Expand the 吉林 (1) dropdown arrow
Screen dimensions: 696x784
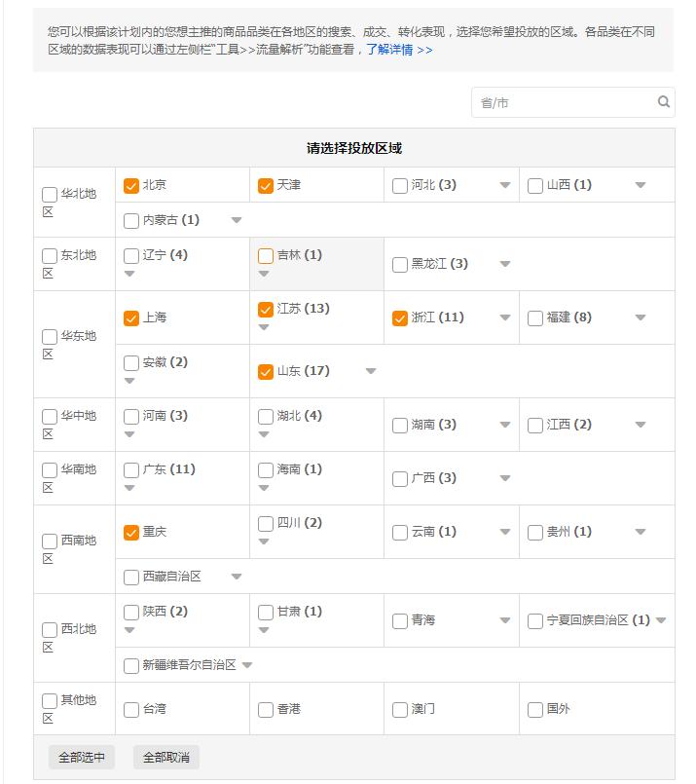pyautogui.click(x=264, y=274)
